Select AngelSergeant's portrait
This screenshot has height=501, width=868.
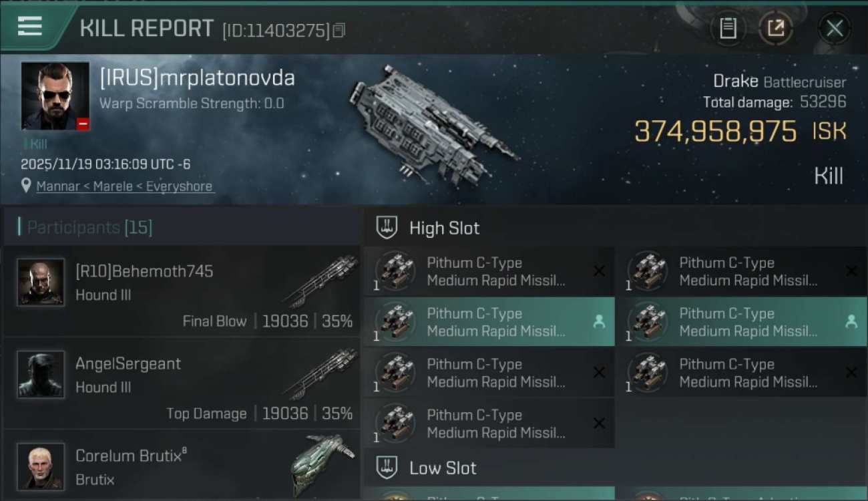coord(41,374)
